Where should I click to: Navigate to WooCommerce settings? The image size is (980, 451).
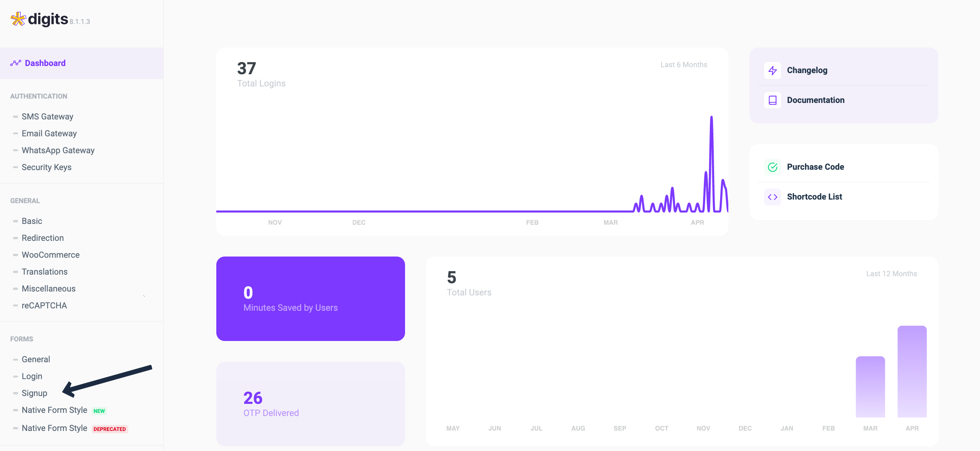tap(50, 255)
